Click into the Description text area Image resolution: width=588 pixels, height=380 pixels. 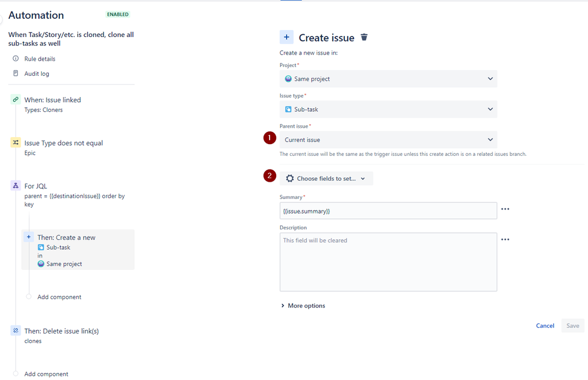tap(388, 262)
